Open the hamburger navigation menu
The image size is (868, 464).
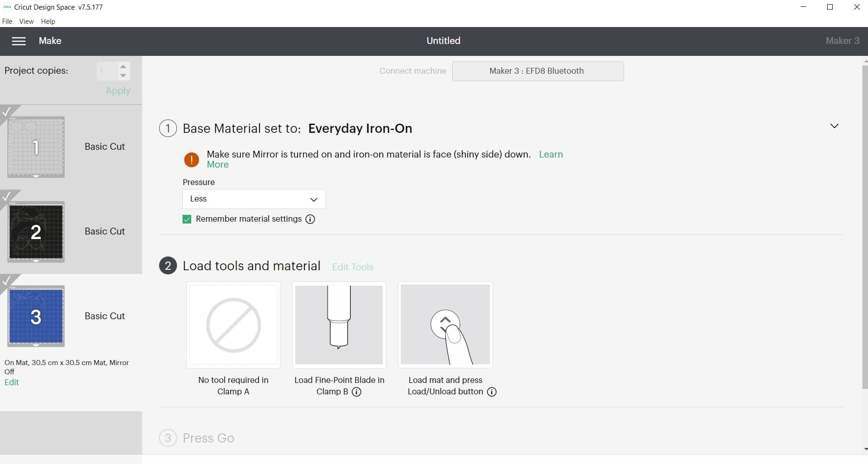click(18, 41)
